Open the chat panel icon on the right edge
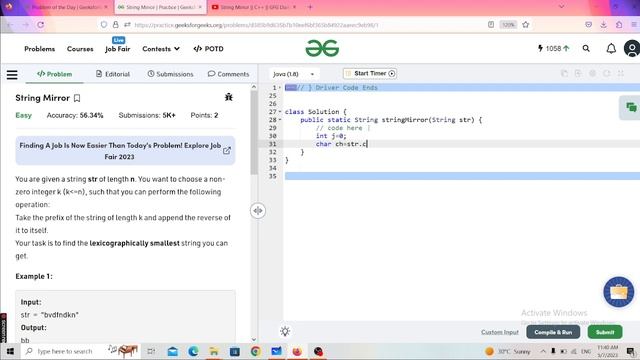Image resolution: width=640 pixels, height=360 pixels. (x=631, y=107)
